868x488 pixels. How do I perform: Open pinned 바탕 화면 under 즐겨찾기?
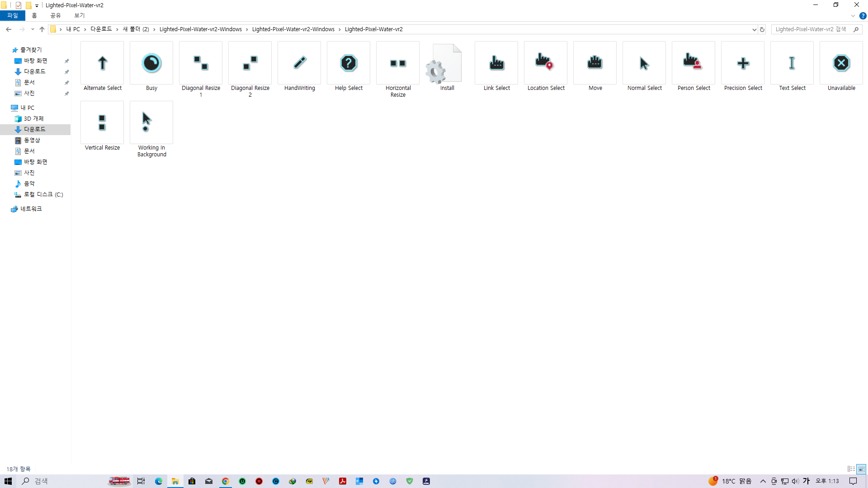[36, 61]
